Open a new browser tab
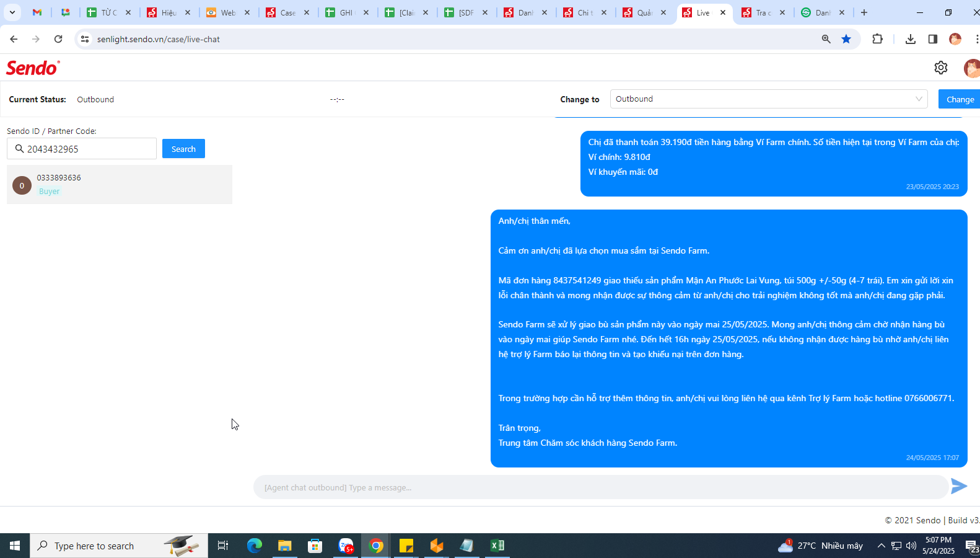The image size is (980, 558). pos(864,12)
